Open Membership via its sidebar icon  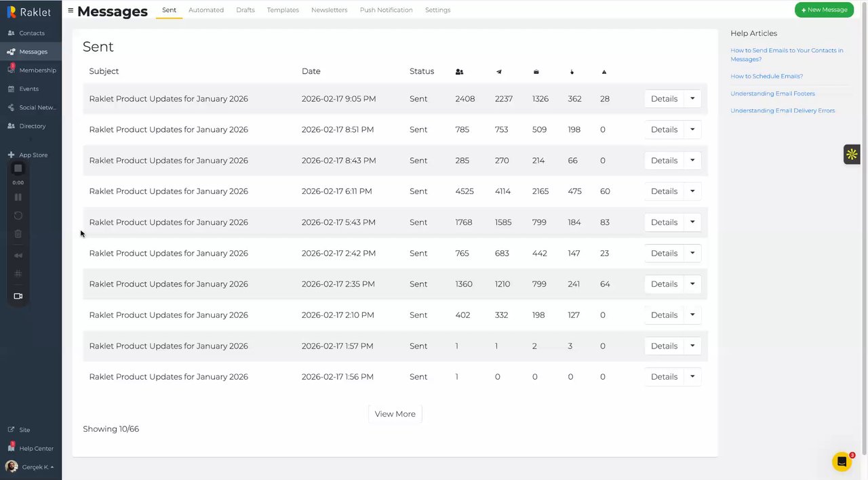point(11,70)
